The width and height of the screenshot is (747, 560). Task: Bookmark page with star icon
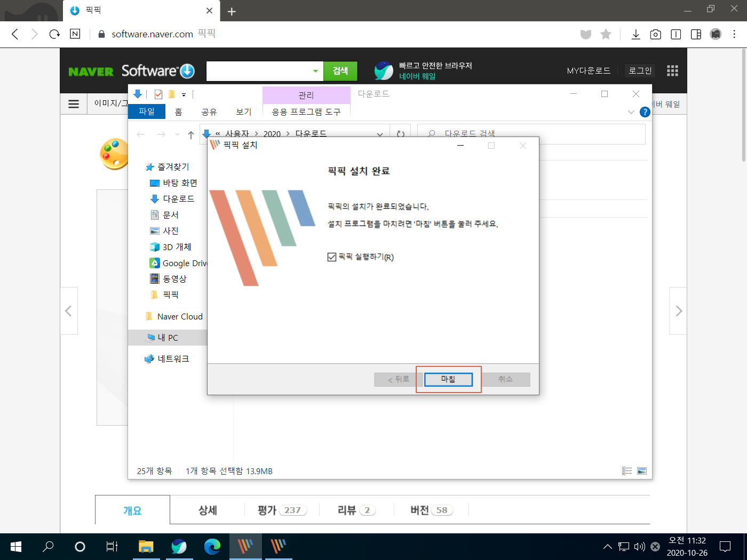coord(606,34)
